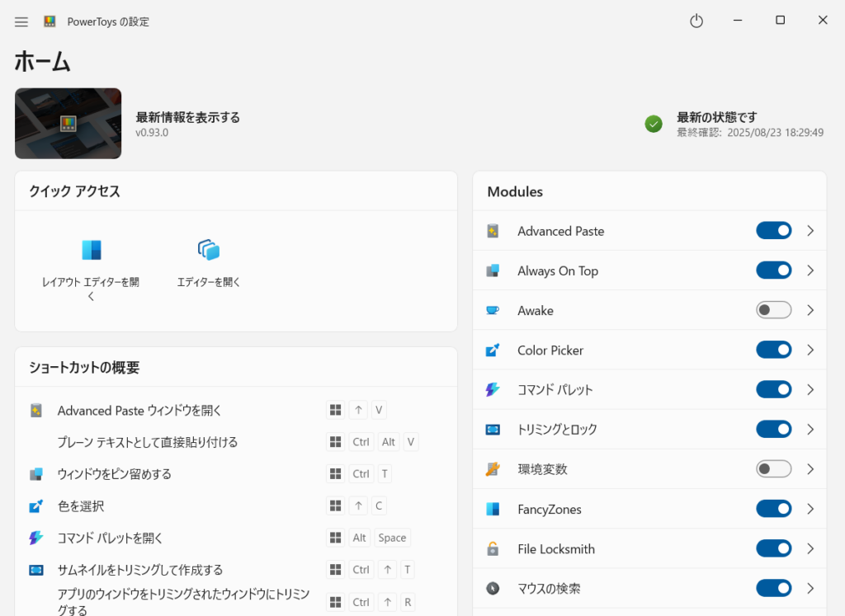The image size is (845, 616).
Task: Click the Windows key icon beside 色を選択
Action: click(335, 505)
